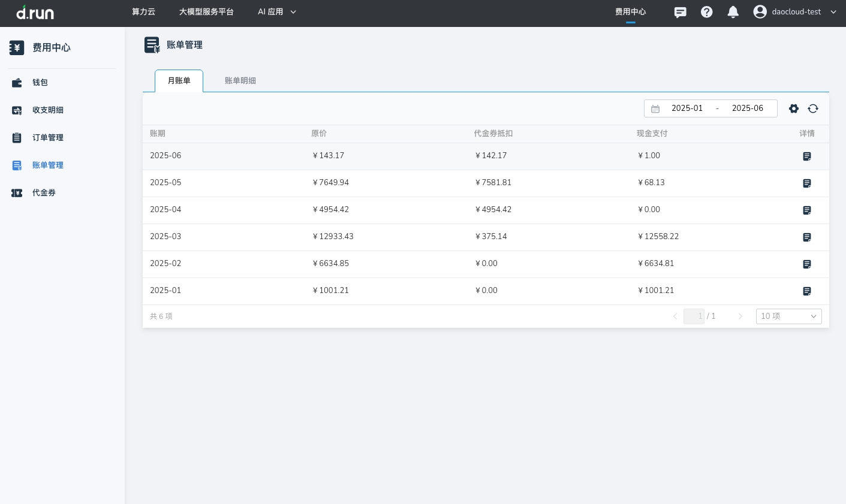Open the 10 项 page size dropdown

tap(789, 316)
